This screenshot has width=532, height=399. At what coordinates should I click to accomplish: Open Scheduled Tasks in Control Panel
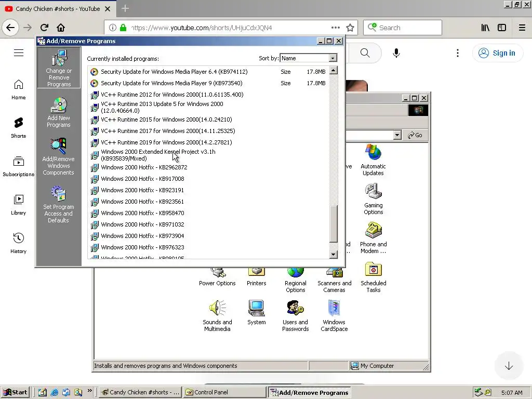373,277
